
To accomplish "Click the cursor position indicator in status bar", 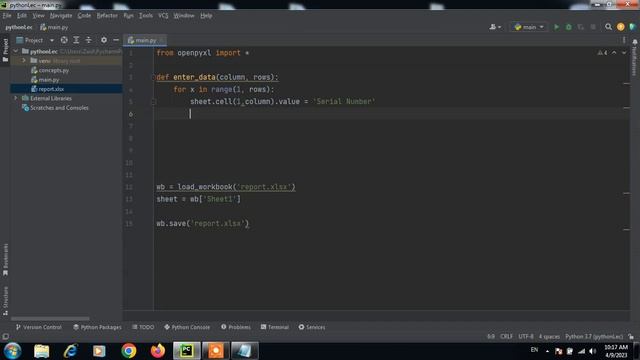I will point(491,337).
